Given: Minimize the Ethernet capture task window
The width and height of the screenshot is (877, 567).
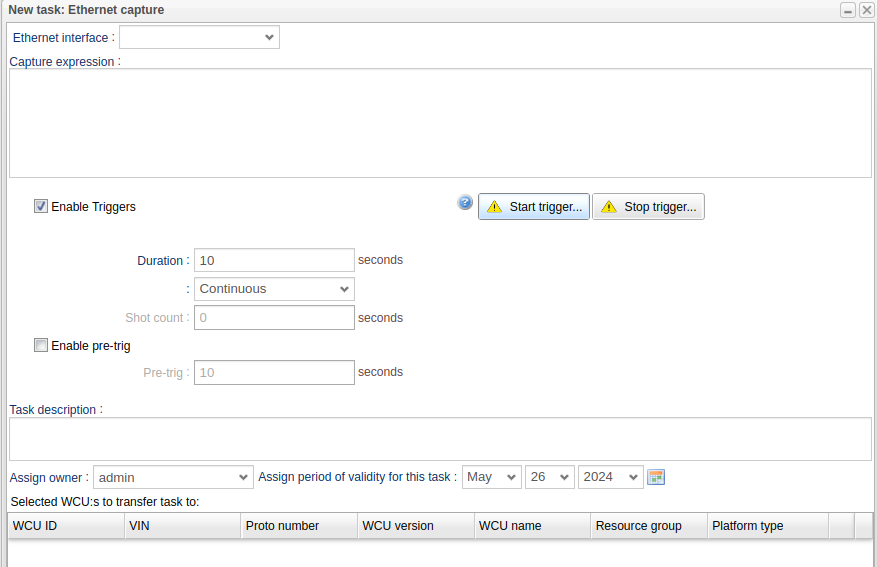Looking at the screenshot, I should pos(847,10).
